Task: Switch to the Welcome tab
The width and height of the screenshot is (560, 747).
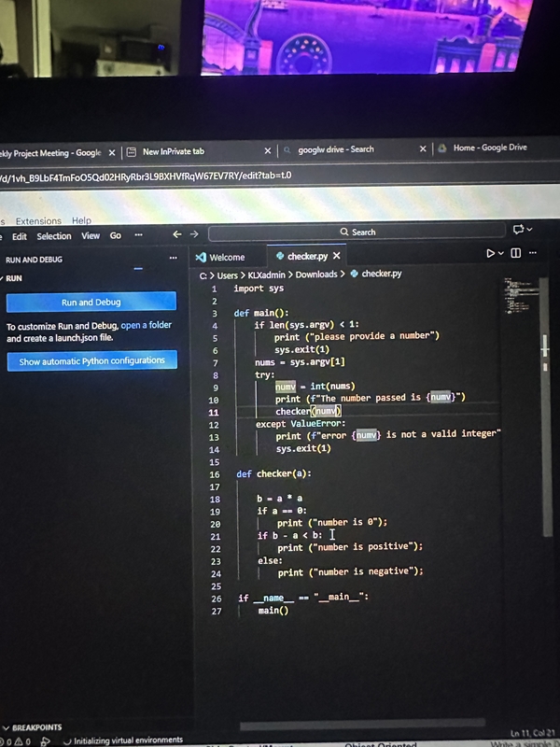Action: tap(226, 257)
